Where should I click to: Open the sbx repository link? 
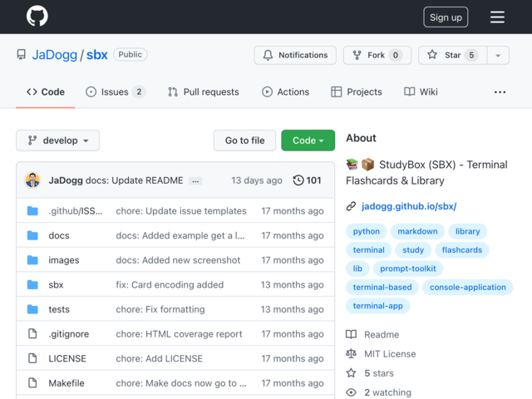pyautogui.click(x=96, y=55)
